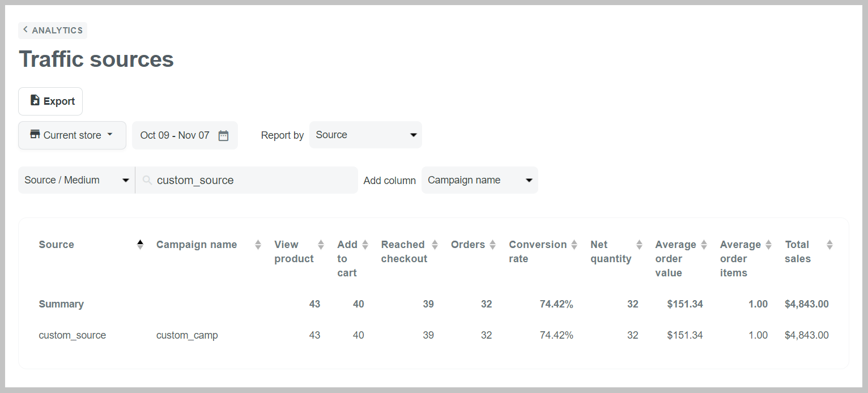This screenshot has height=393, width=868.
Task: Open the Source / Medium filter dropdown
Action: coord(76,180)
